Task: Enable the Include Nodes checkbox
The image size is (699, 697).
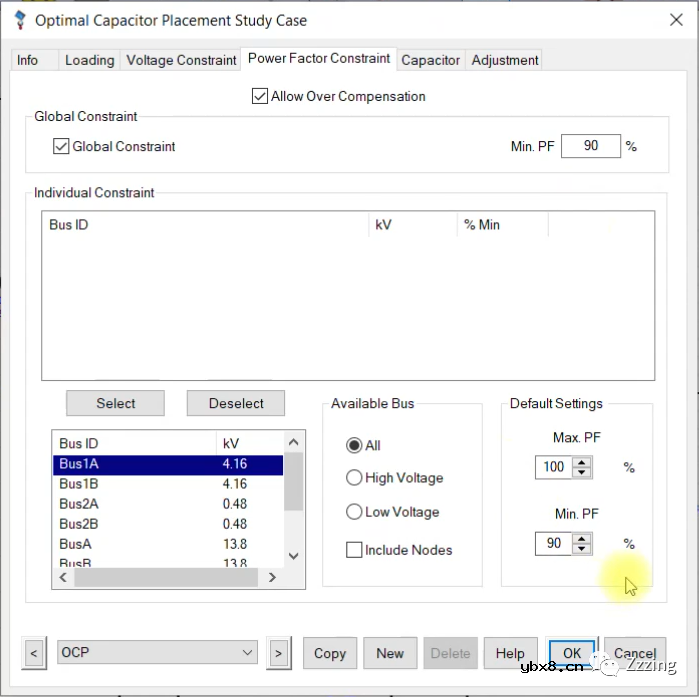Action: pos(353,550)
